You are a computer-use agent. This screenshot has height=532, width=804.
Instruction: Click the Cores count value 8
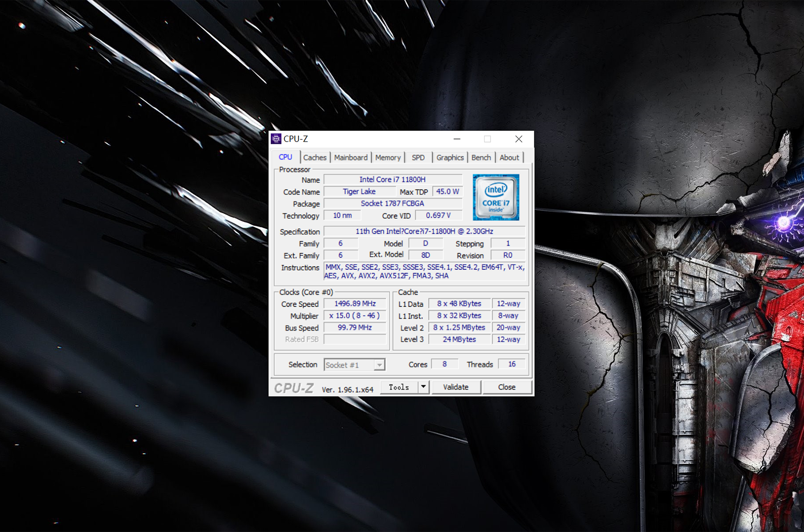pos(444,364)
